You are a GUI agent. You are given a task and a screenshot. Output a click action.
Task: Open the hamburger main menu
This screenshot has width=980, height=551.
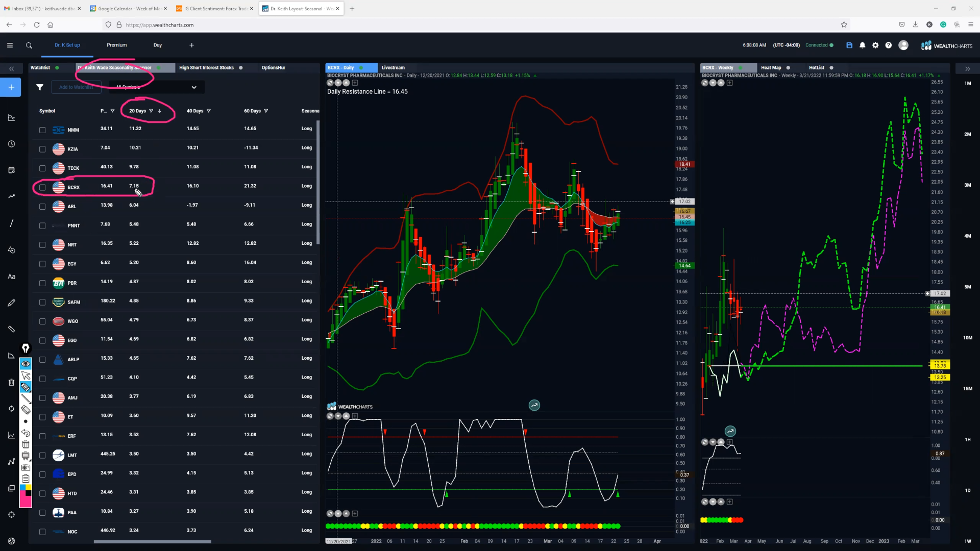pyautogui.click(x=10, y=45)
